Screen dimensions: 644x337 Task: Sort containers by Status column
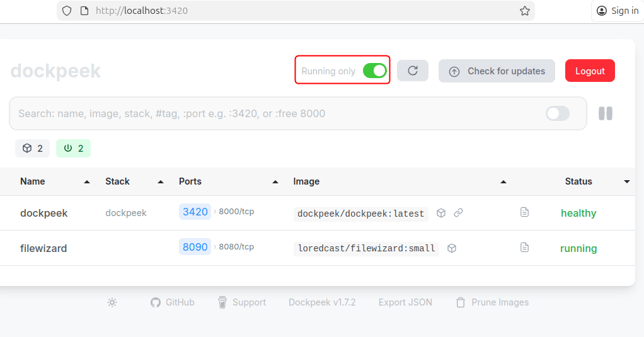578,181
